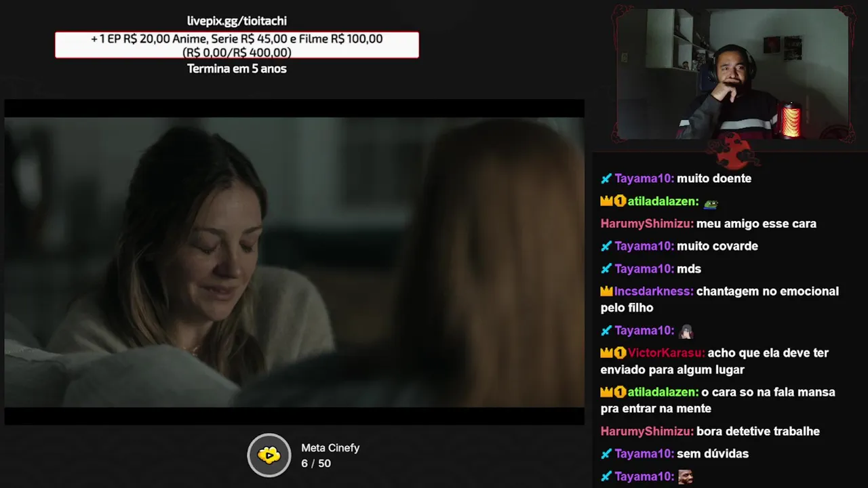Click the red ladybug logo under the webcam

point(734,150)
